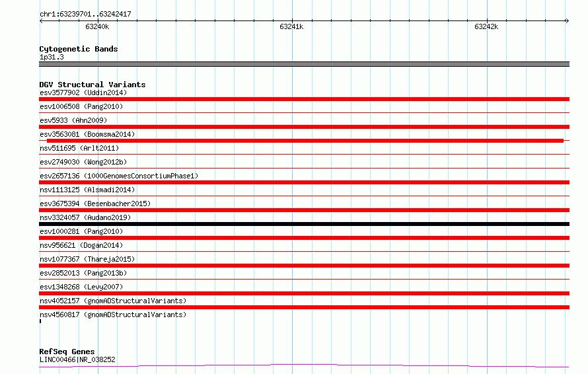Screen dimensions: 588x374
Task: Click the 63242k ruler tick label
Action: point(486,27)
